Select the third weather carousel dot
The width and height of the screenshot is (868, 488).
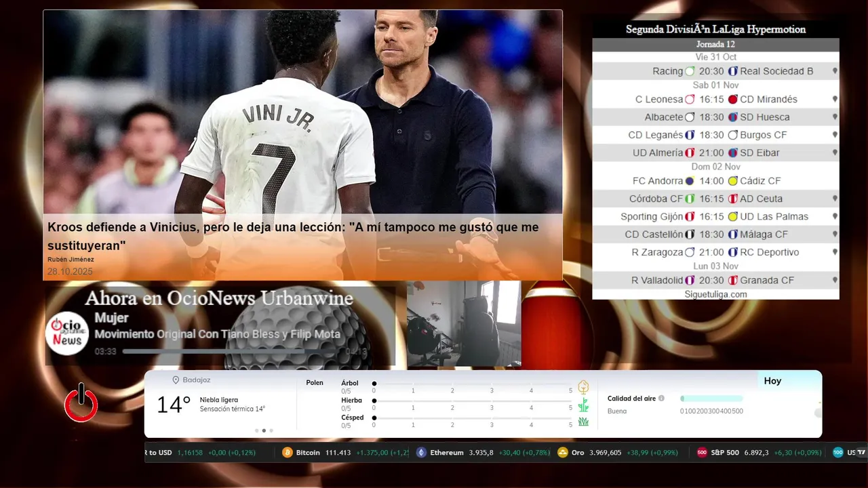pyautogui.click(x=271, y=430)
